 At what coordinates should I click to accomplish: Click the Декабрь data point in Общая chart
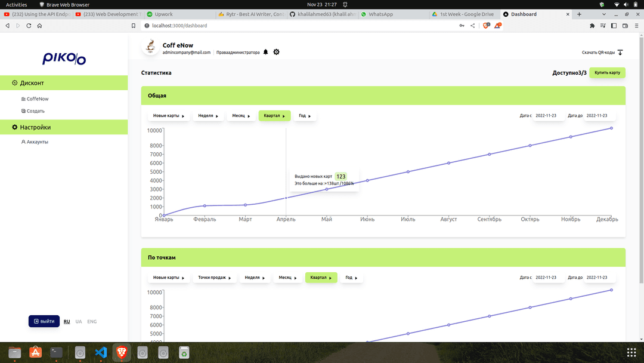click(611, 128)
